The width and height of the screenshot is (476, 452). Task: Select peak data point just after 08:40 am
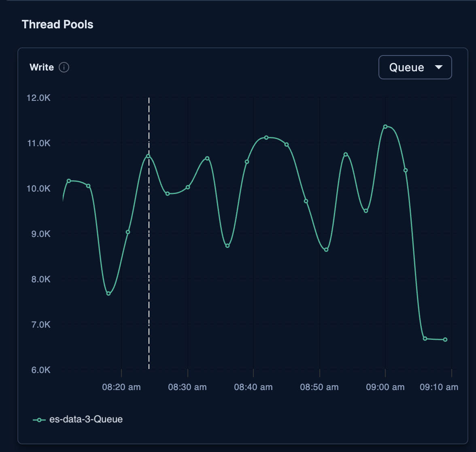click(x=266, y=138)
